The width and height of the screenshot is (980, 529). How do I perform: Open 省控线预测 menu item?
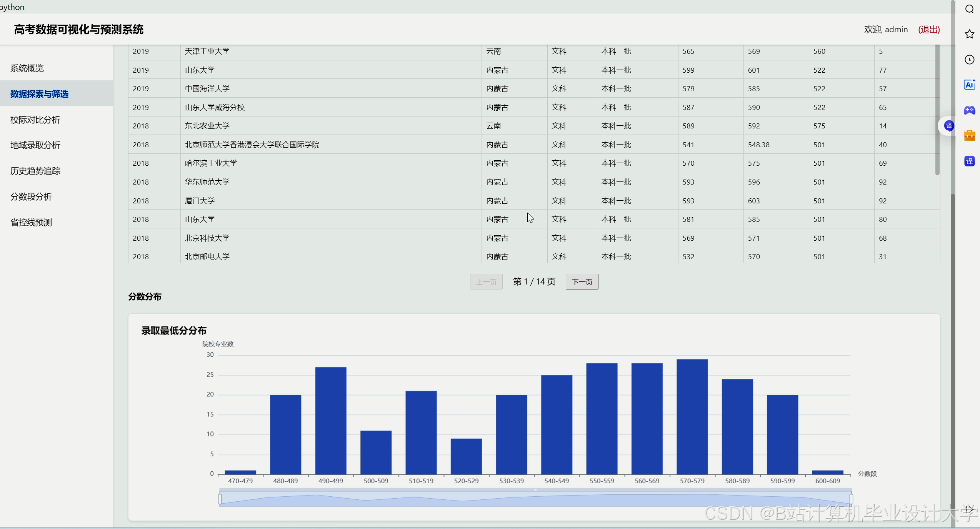tap(31, 223)
